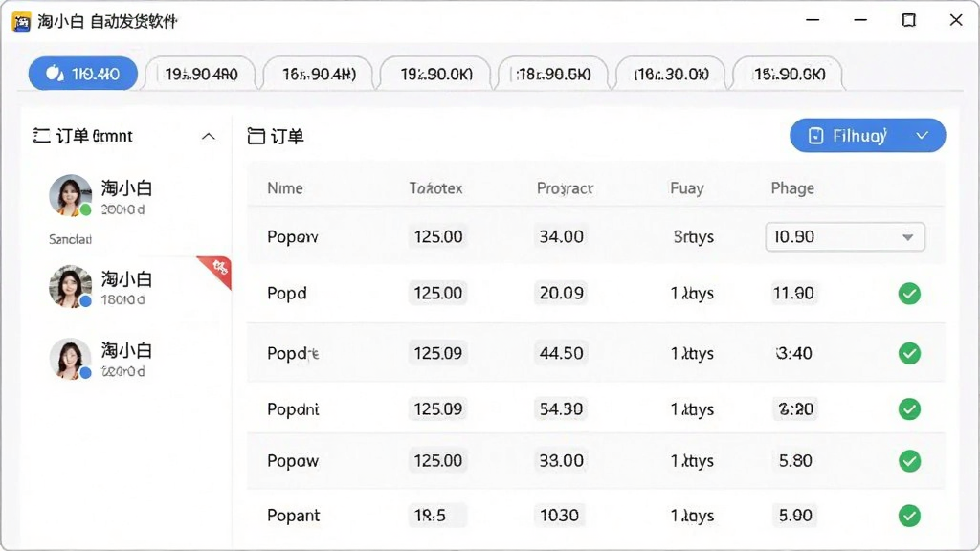Collapse the 订单 sidebar section chevron
The height and width of the screenshot is (551, 980).
pyautogui.click(x=208, y=136)
